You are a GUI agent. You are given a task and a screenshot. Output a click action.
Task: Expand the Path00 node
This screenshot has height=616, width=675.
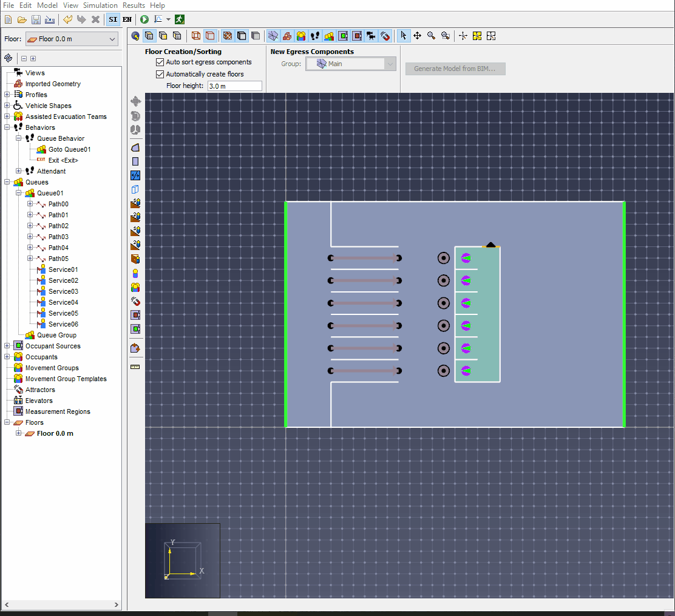pos(30,204)
